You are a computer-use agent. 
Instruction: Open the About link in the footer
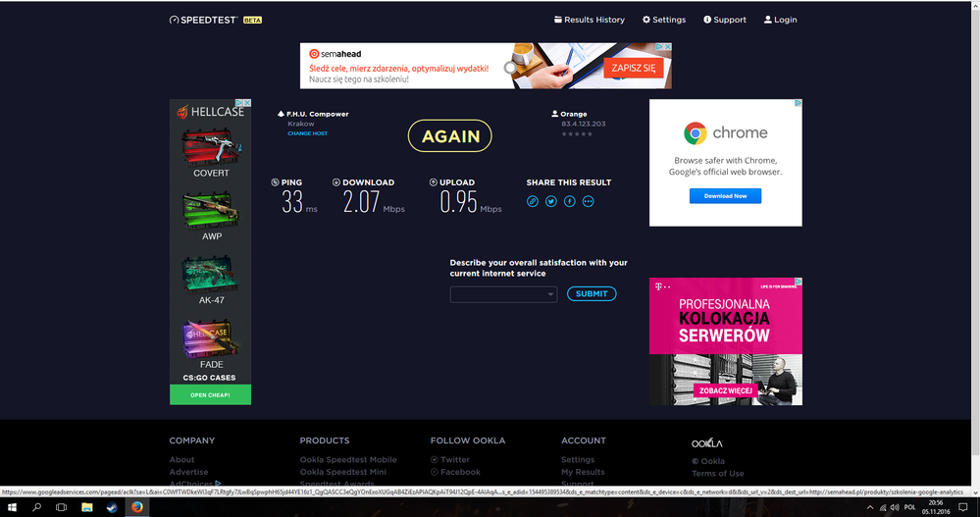point(181,459)
